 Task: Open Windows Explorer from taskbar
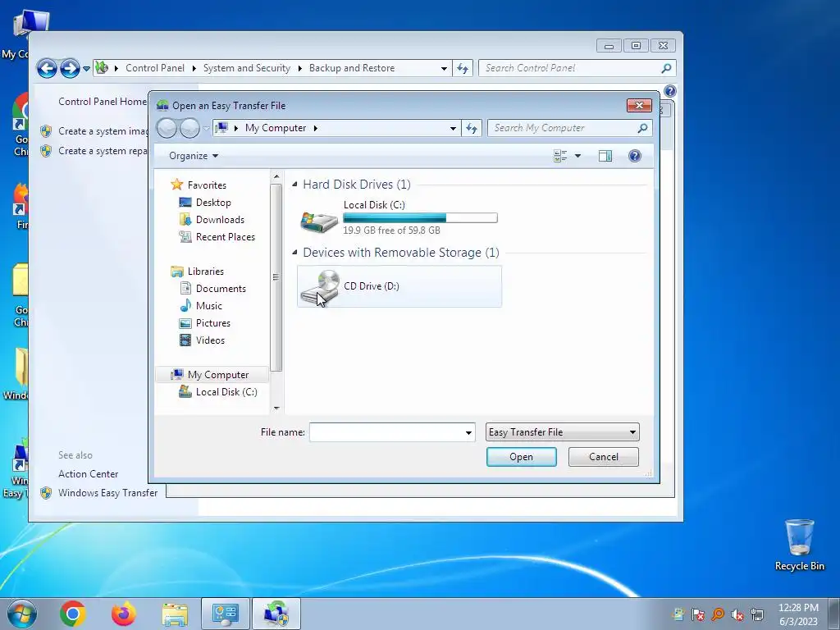(175, 614)
